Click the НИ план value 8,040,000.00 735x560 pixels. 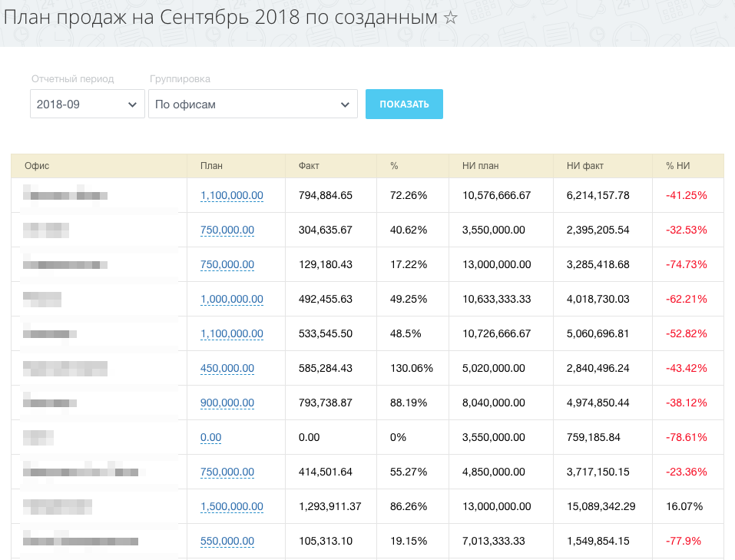point(494,403)
